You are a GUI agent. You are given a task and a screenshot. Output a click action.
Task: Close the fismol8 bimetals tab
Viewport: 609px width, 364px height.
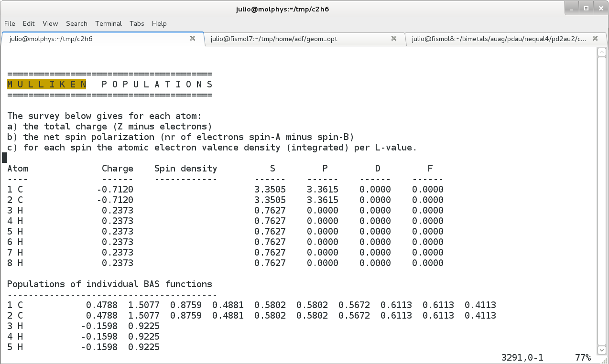(x=595, y=39)
